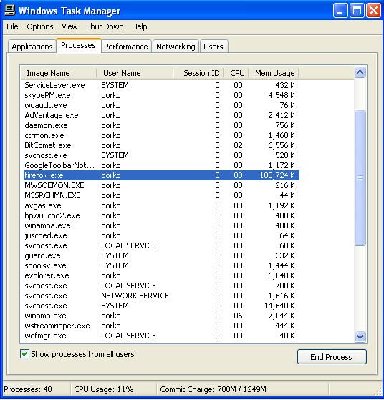Click the Task Manager title bar icon
Screen dimensions: 384x400
10,10
